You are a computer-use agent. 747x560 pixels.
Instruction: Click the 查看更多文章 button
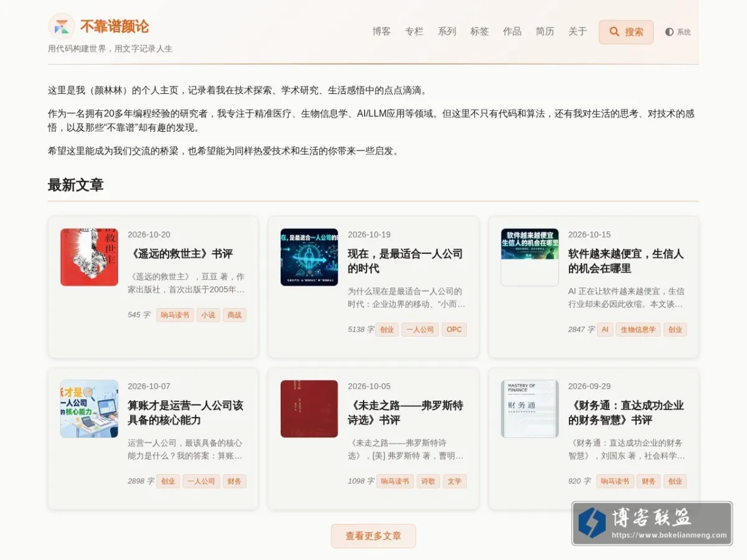click(374, 536)
